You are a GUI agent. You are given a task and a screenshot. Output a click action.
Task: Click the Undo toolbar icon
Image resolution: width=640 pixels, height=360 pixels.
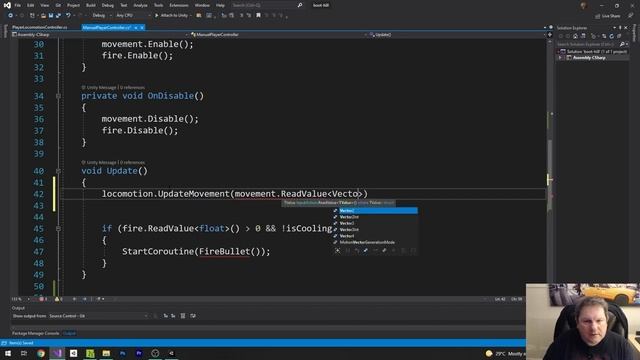pos(68,16)
